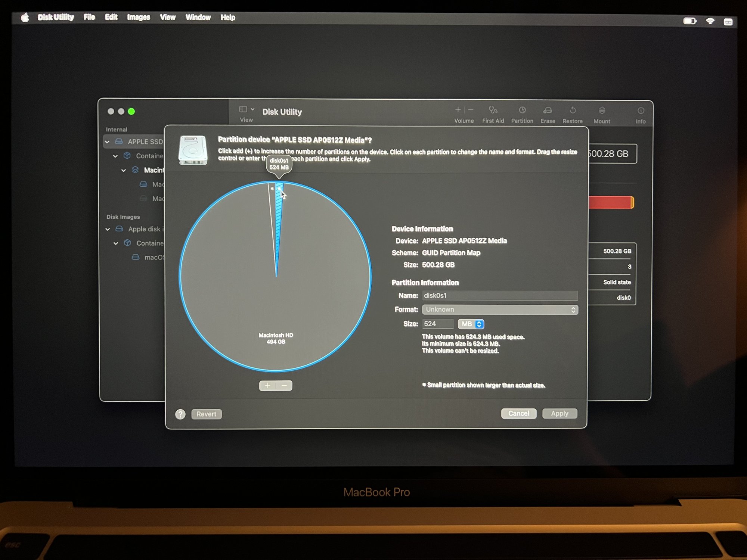Collapse the APPLE SSD disk row
The height and width of the screenshot is (560, 747).
point(107,142)
